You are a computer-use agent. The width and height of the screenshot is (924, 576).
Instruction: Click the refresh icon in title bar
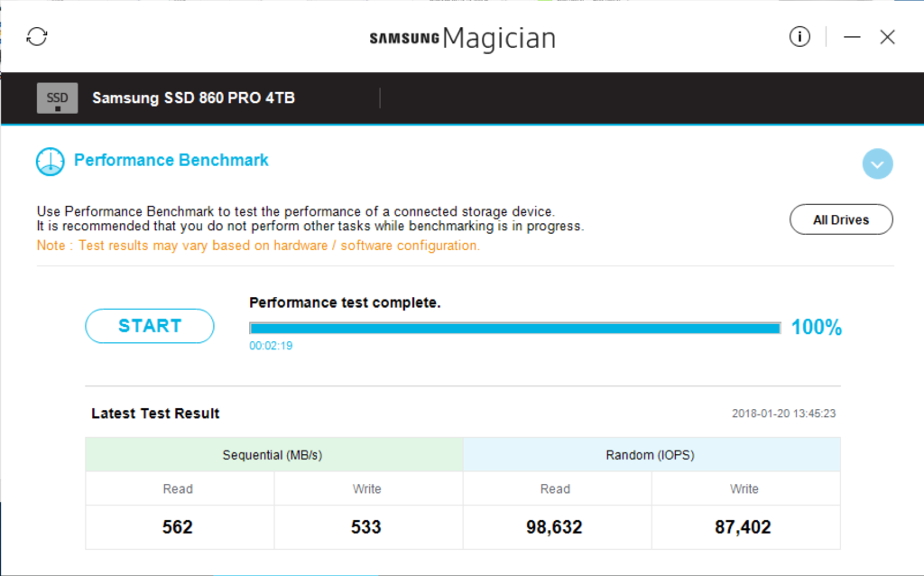pos(37,37)
